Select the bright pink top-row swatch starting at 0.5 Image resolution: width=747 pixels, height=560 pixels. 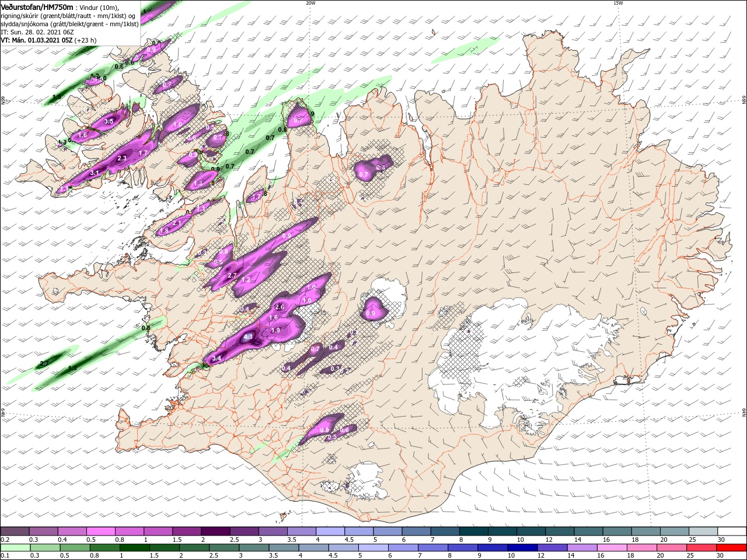pos(101,531)
